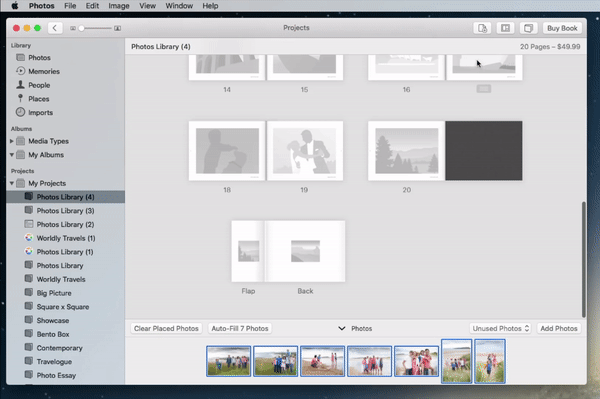Screen dimensions: 600x399
Task: Open the Worldly Travels (1) project
Action: pyautogui.click(x=66, y=238)
